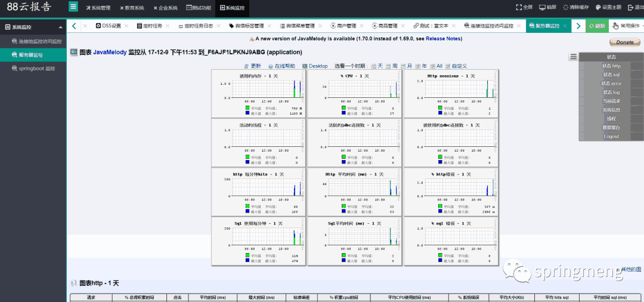Image resolution: width=644 pixels, height=302 pixels.
Task: Clear cache with 清除缓存
Action: (x=576, y=7)
